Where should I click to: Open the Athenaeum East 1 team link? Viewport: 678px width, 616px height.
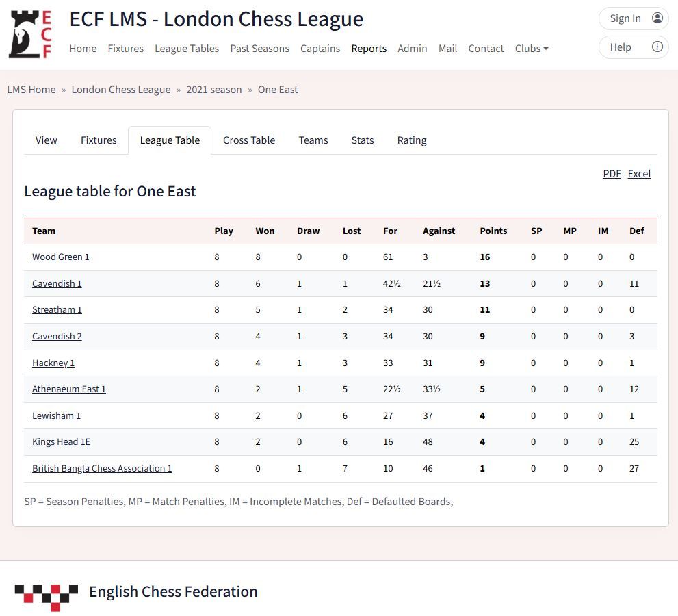tap(68, 389)
